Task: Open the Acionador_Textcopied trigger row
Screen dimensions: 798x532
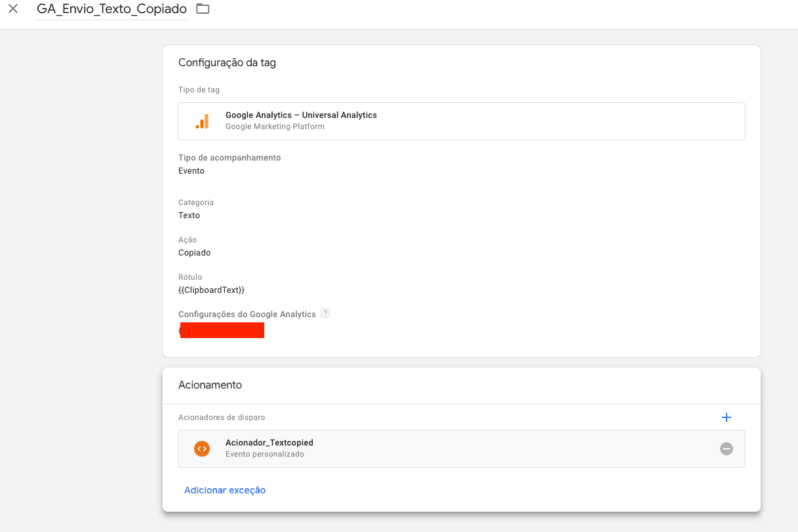Action: coord(462,449)
